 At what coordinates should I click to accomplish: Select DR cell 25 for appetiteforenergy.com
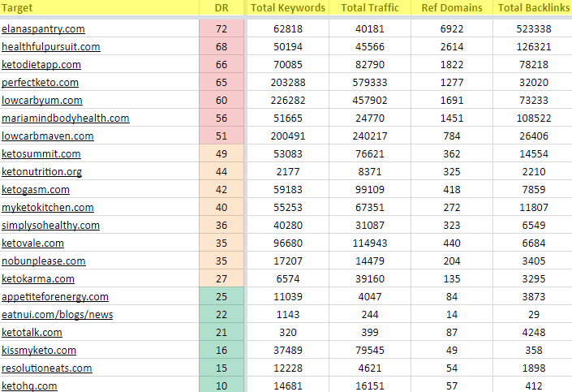pos(221,297)
